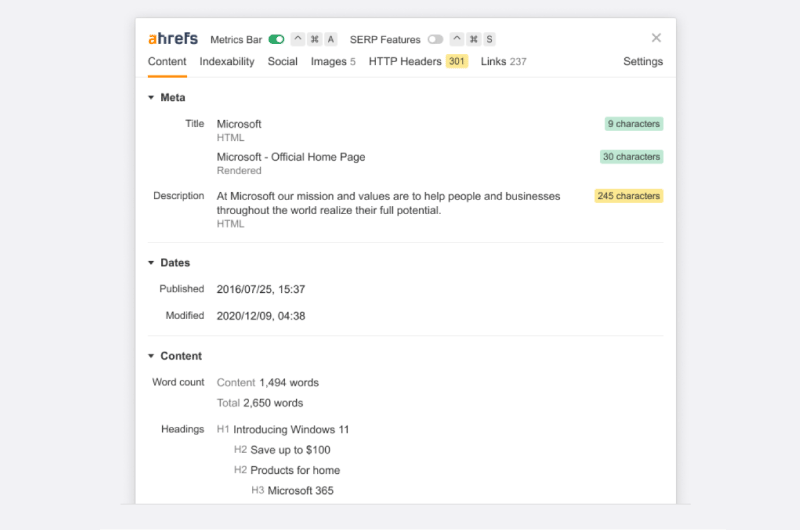Collapse the Dates section

coord(151,263)
